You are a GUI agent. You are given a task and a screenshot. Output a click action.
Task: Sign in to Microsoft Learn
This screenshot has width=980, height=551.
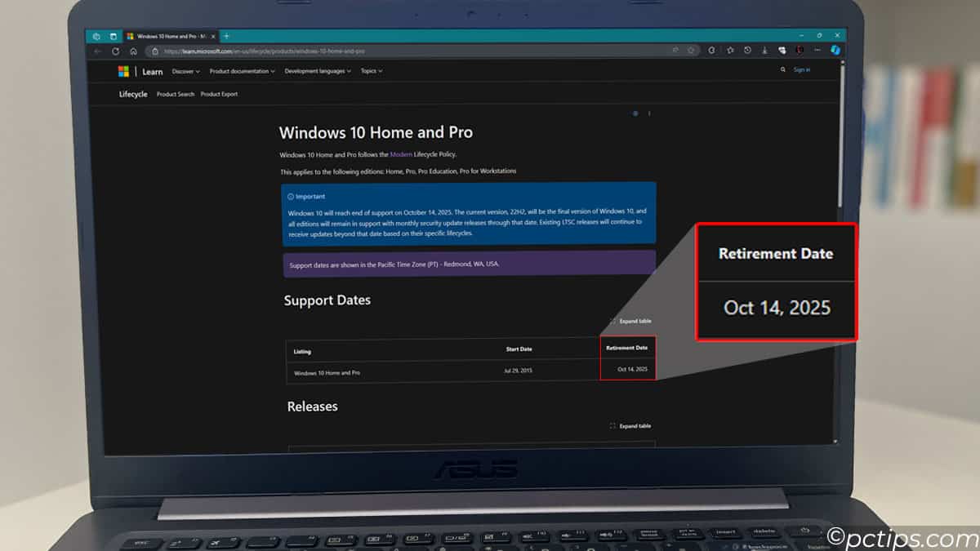802,70
